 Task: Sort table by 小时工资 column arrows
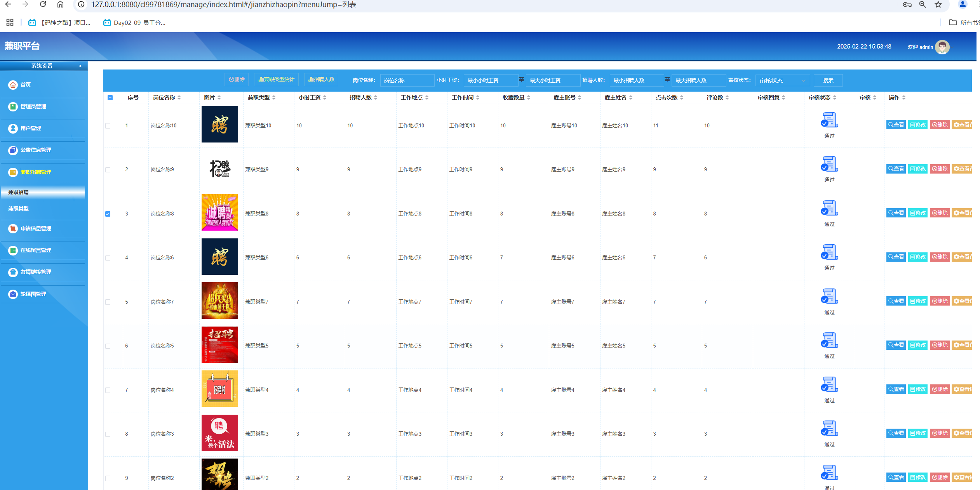325,98
